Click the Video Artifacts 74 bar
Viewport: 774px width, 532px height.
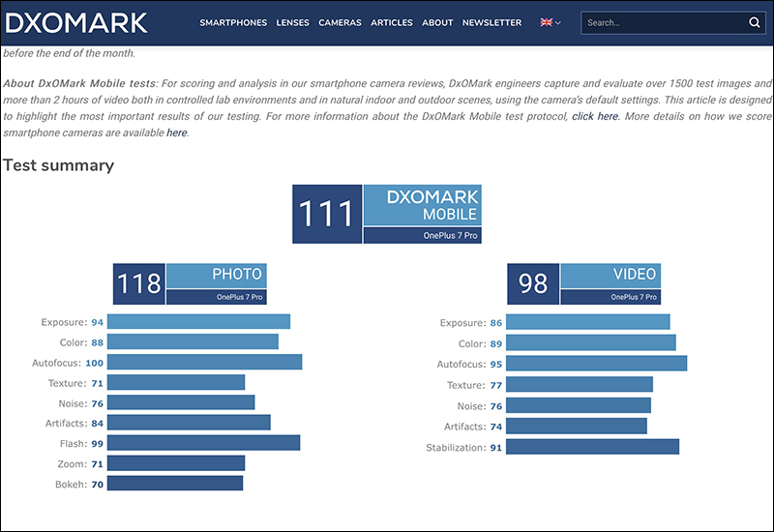point(577,426)
